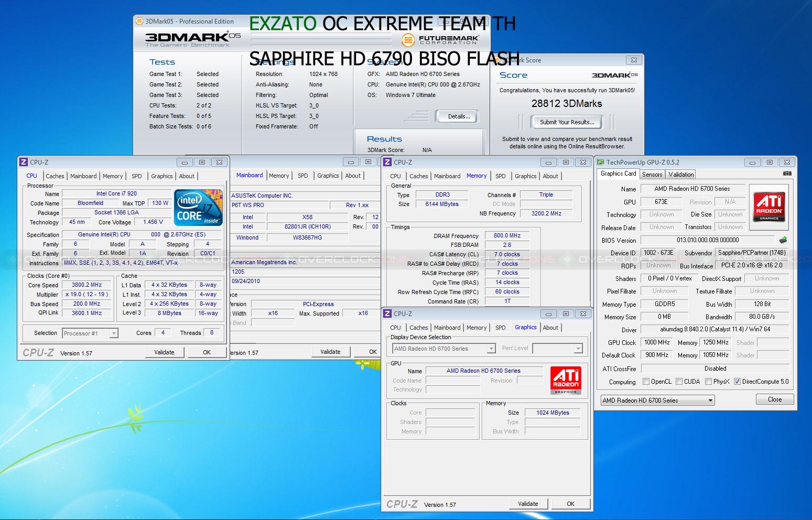Click the Core Speed 3800.2 MHz value

pos(86,285)
